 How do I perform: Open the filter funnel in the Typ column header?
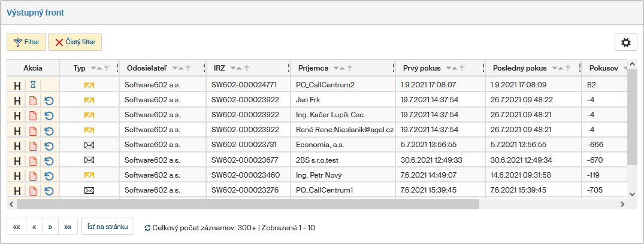coord(107,68)
